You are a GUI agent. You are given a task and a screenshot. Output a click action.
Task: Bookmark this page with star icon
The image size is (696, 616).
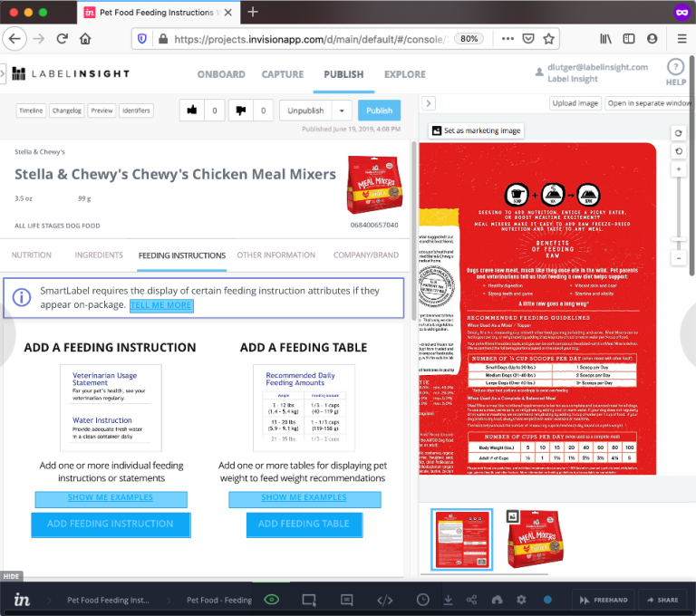click(x=548, y=39)
